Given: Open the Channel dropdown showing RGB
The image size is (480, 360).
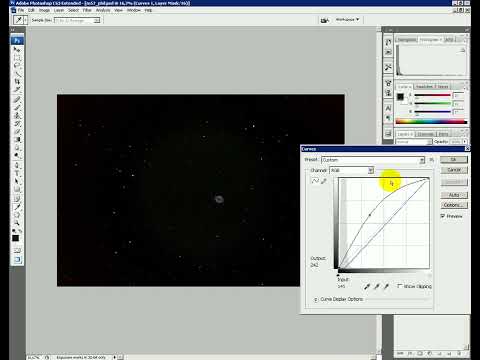Looking at the screenshot, I should coord(352,170).
